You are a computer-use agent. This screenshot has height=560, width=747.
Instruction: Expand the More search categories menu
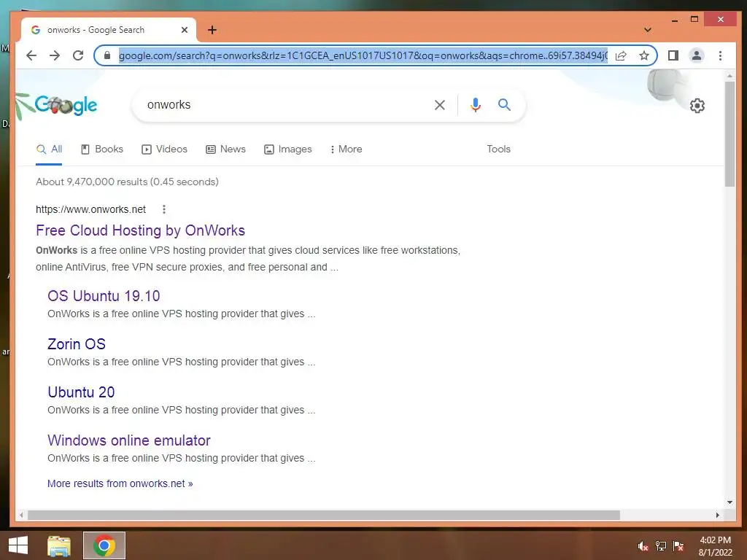coord(346,149)
